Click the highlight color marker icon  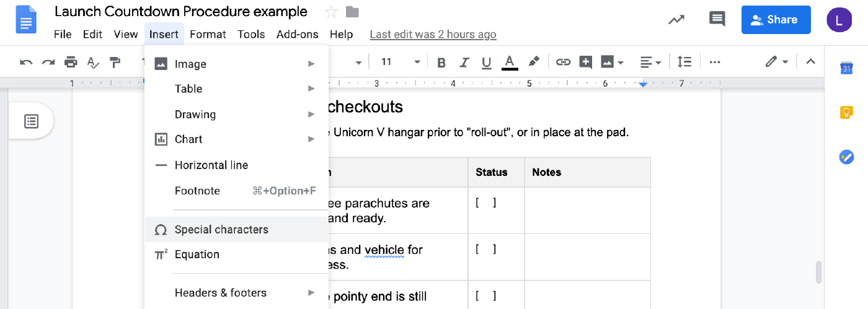533,62
